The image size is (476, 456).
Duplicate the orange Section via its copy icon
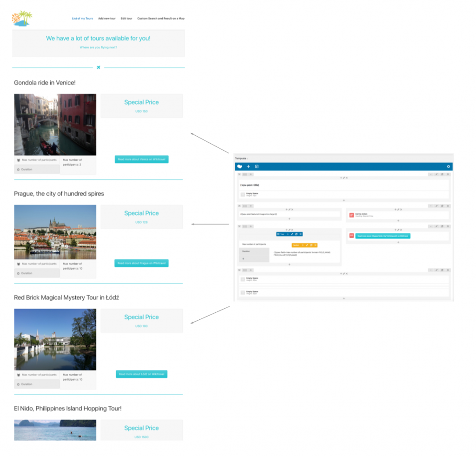(311, 245)
